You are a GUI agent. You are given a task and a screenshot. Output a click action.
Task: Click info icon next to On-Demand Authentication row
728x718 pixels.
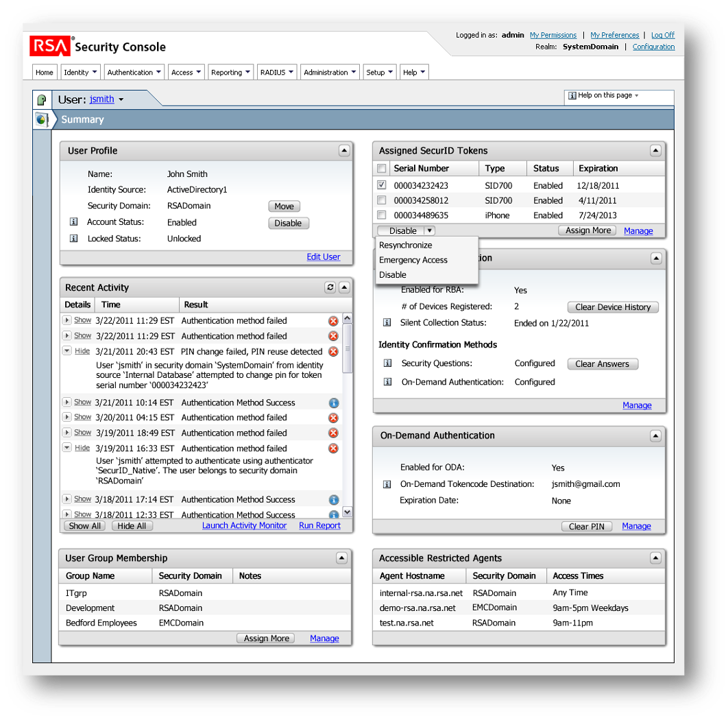tap(388, 382)
